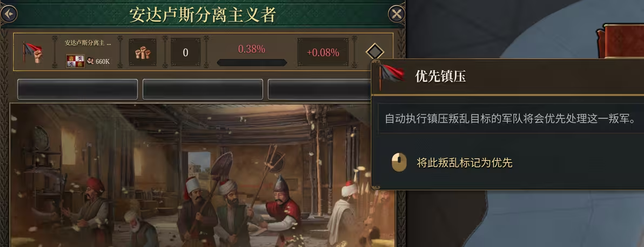Click the rebel flag with fist icon
Screen dimensions: 644x247
click(x=33, y=52)
